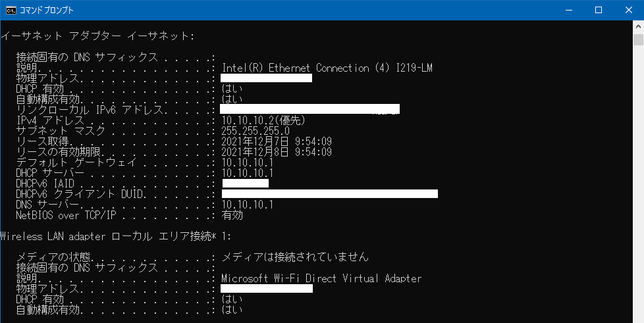Maximize the コマンド プロンプト window

(x=599, y=10)
